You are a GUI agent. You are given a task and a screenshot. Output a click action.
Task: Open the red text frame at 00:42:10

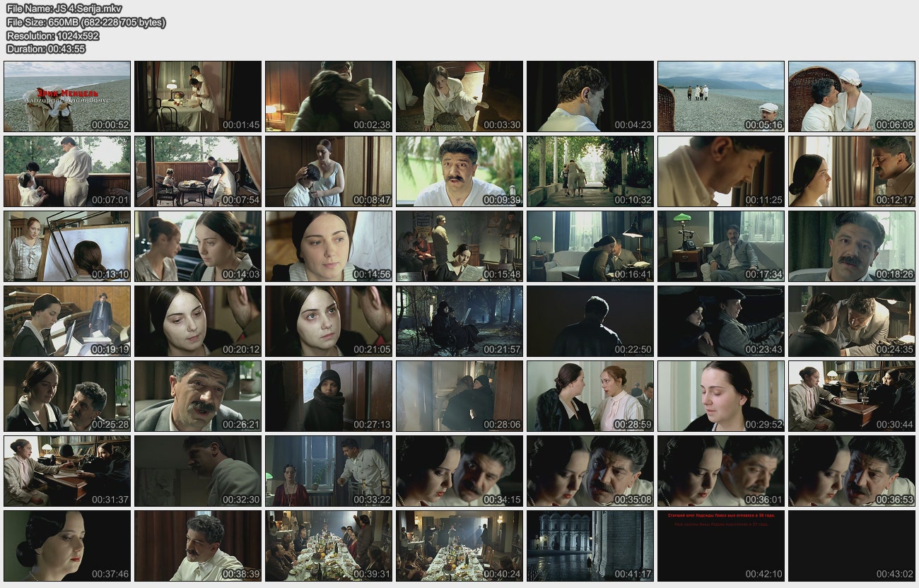[x=720, y=546]
